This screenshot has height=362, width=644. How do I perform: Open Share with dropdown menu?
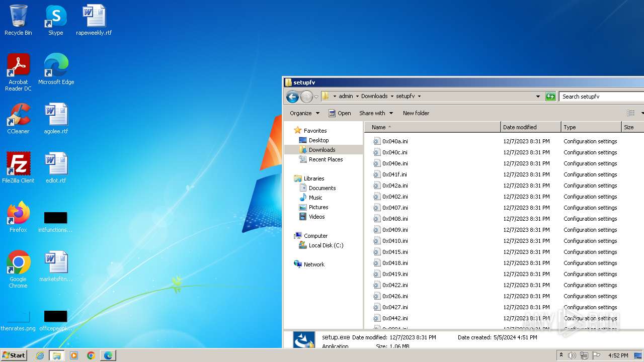coord(376,113)
